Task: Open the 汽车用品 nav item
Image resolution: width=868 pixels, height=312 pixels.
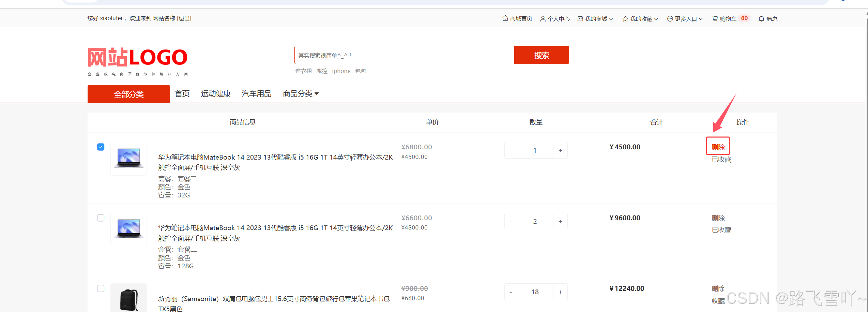Action: coord(257,94)
